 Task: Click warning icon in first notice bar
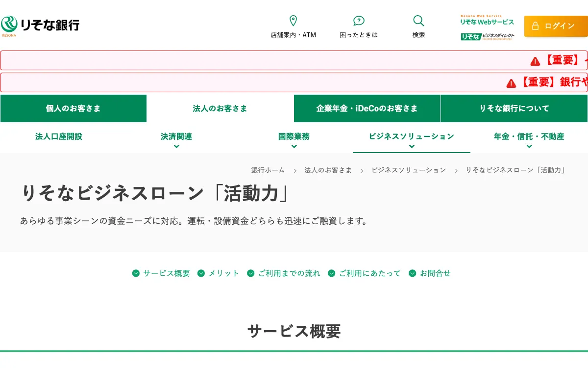(x=535, y=61)
